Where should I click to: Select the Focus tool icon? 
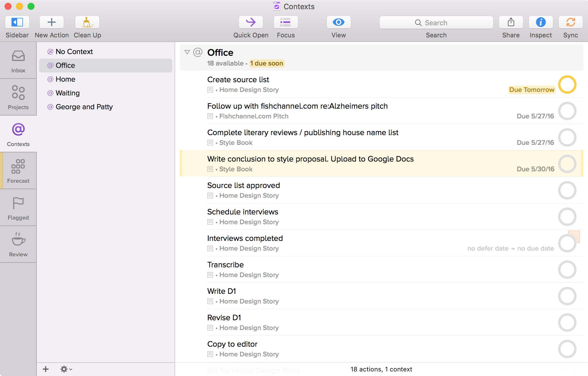[x=285, y=23]
